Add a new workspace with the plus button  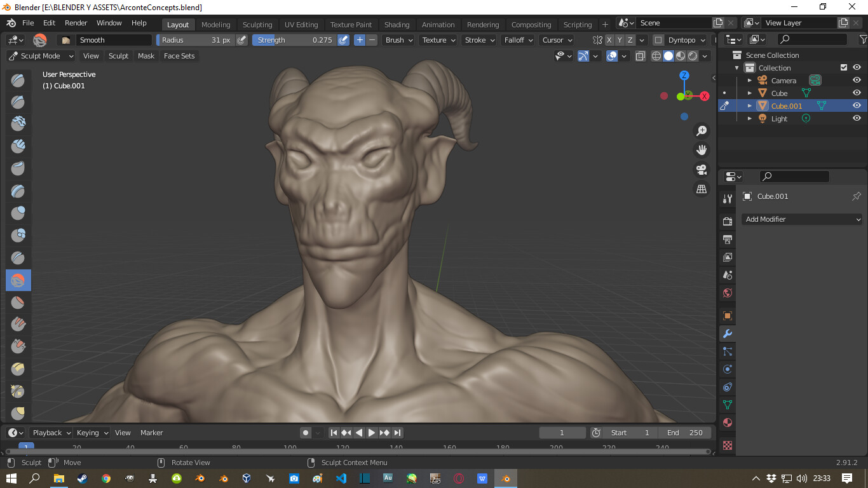(605, 24)
